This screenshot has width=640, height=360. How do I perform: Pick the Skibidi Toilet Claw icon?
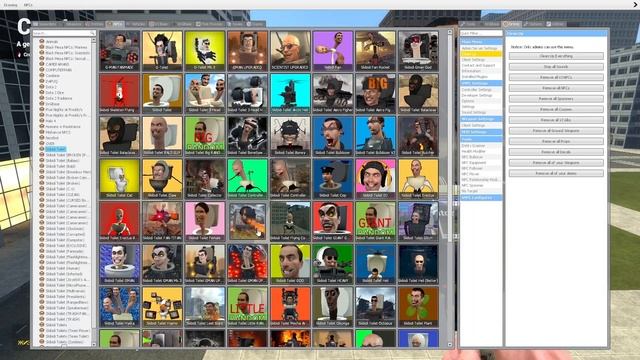(x=162, y=178)
